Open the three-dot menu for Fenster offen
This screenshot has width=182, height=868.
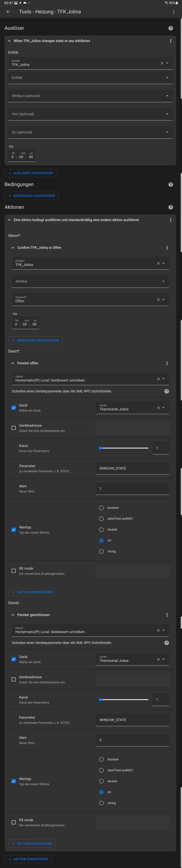[x=167, y=363]
